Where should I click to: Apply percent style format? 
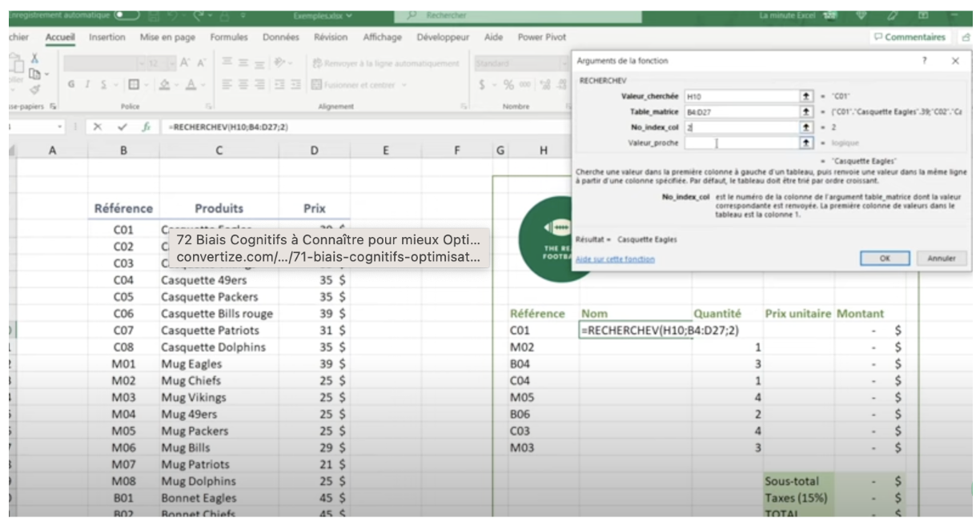point(508,85)
